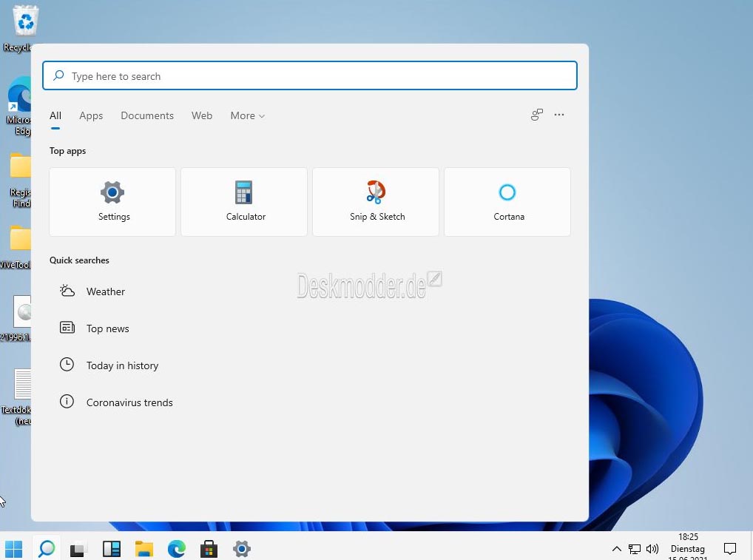Click the network tray icon

(x=635, y=548)
